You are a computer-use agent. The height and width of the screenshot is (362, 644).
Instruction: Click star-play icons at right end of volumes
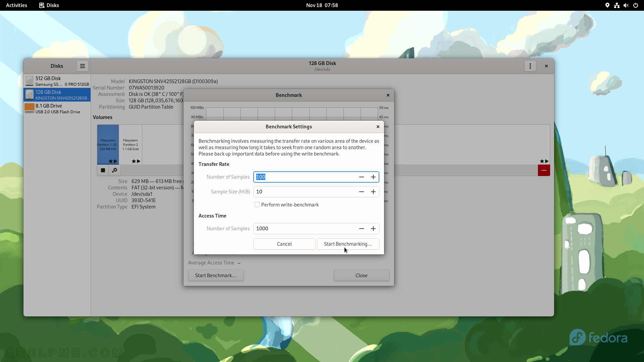(544, 161)
